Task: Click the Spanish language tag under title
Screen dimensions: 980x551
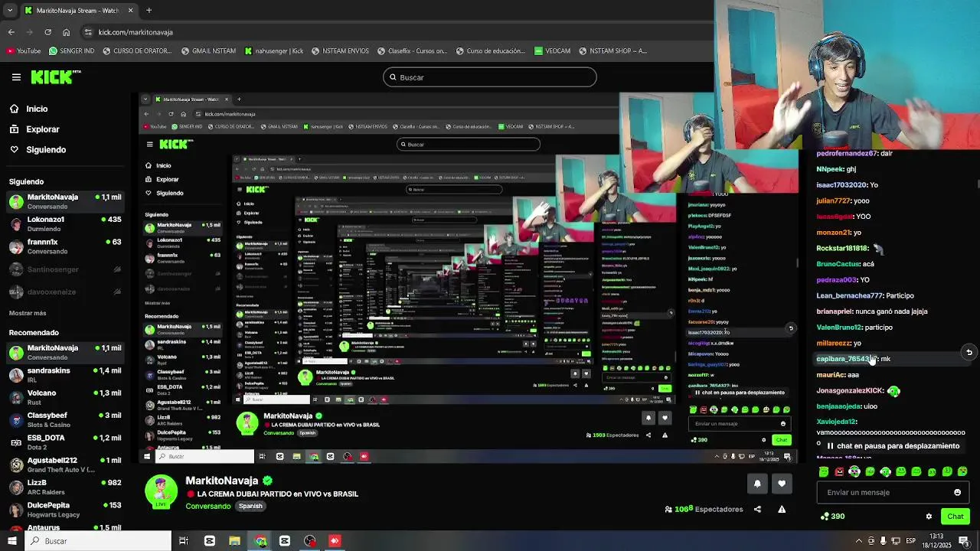Action: pyautogui.click(x=250, y=506)
